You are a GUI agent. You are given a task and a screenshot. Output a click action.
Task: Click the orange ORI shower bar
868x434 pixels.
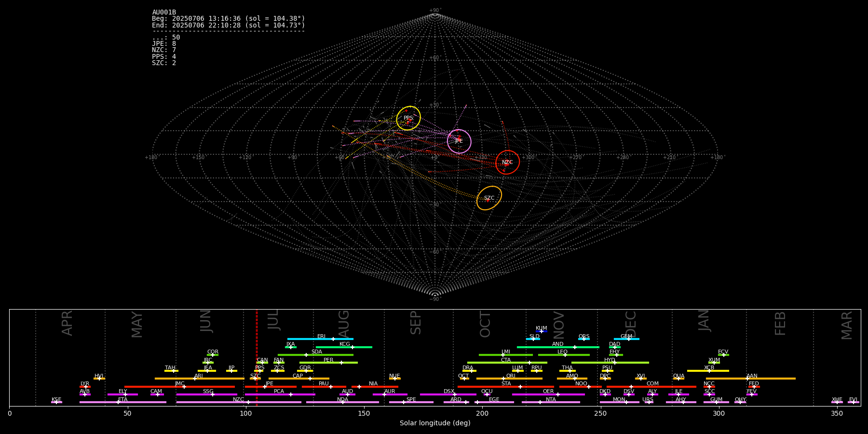click(509, 379)
